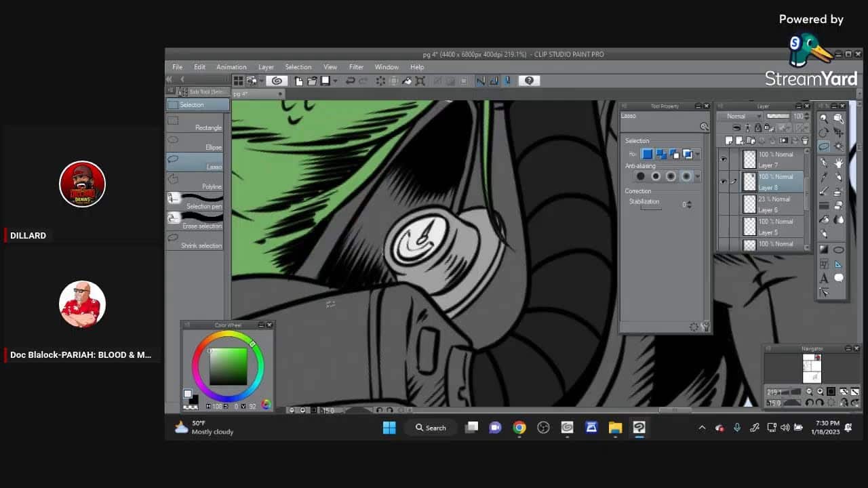Viewport: 868px width, 488px height.
Task: Select the Magnifier zoom tool in toolbox
Action: 824,119
